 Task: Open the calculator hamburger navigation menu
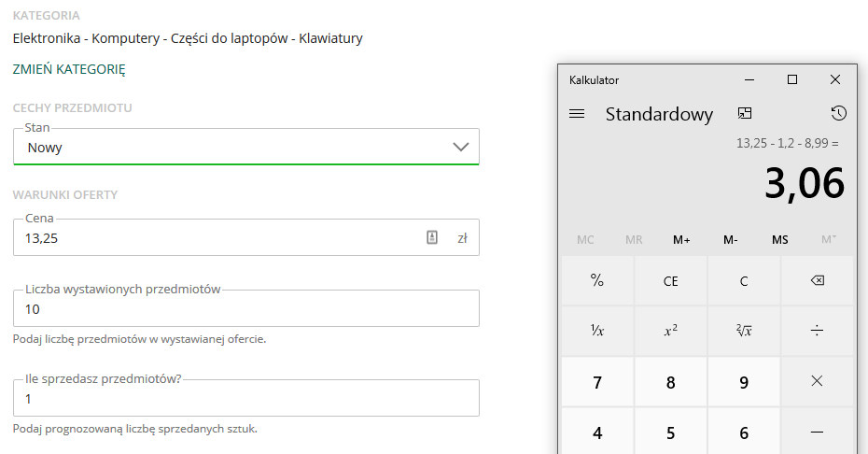tap(577, 114)
